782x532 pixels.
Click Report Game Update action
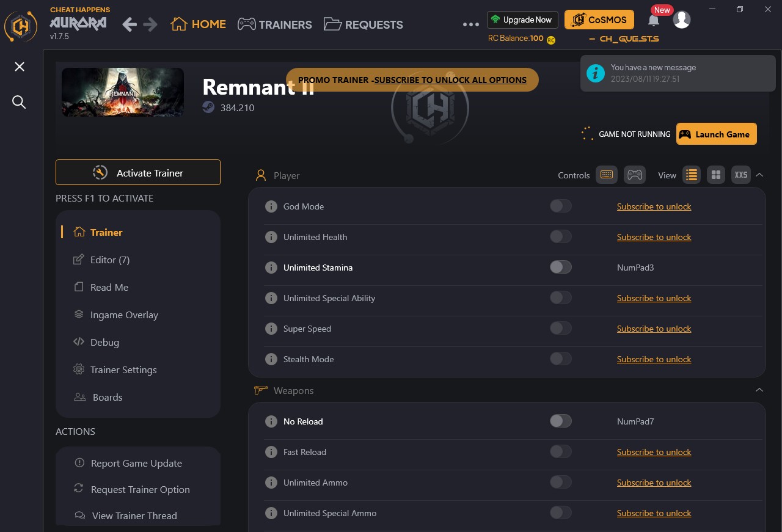click(128, 463)
